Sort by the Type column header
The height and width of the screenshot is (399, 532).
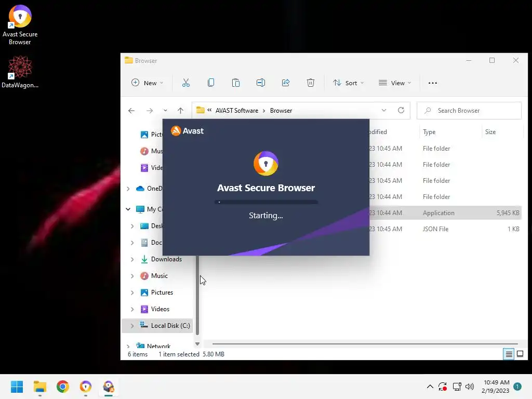coord(429,132)
